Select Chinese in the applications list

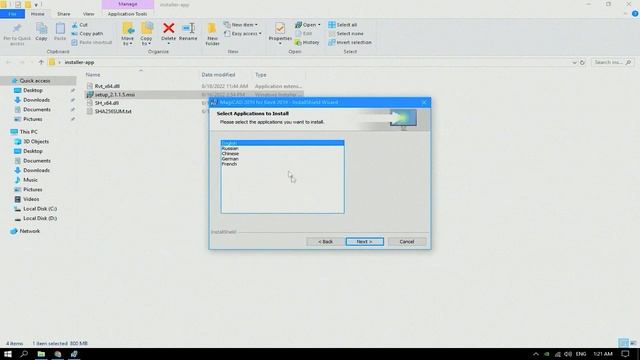(x=282, y=153)
